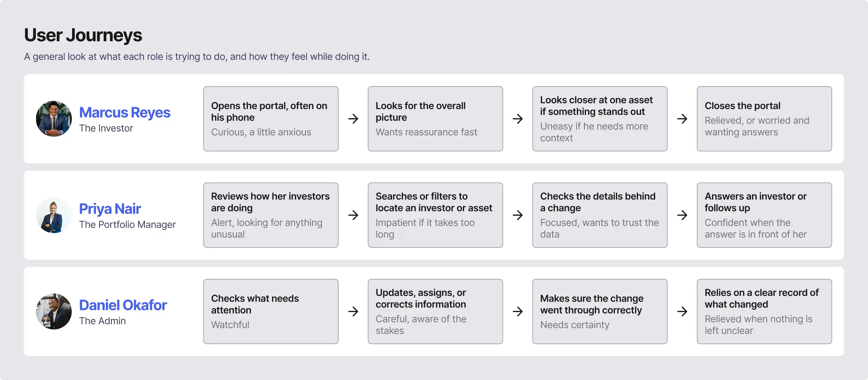Select 'Makes sure the change went through' card
The image size is (868, 380).
600,311
